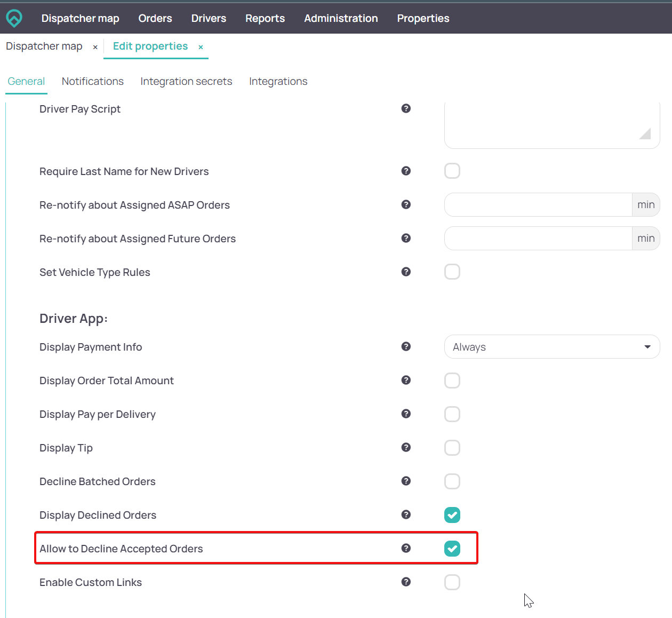Open the Display Payment Info dropdown
672x618 pixels.
[551, 347]
